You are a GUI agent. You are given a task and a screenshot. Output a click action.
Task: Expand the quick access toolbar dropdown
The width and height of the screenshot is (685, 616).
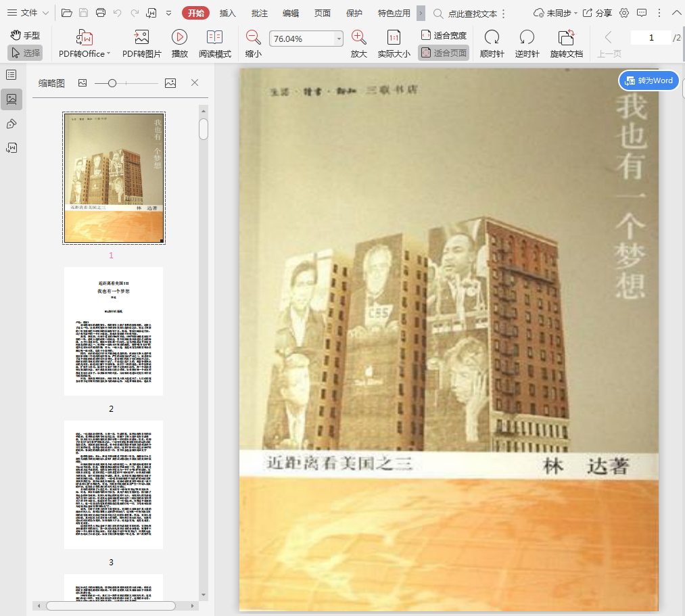point(168,14)
